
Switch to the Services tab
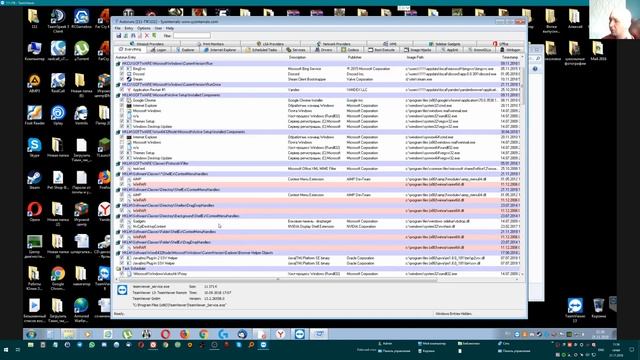[x=296, y=50]
